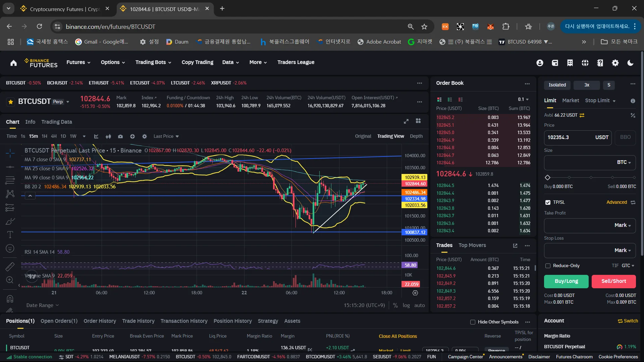
Task: Switch to the Open Orders(1) tab
Action: (x=59, y=321)
